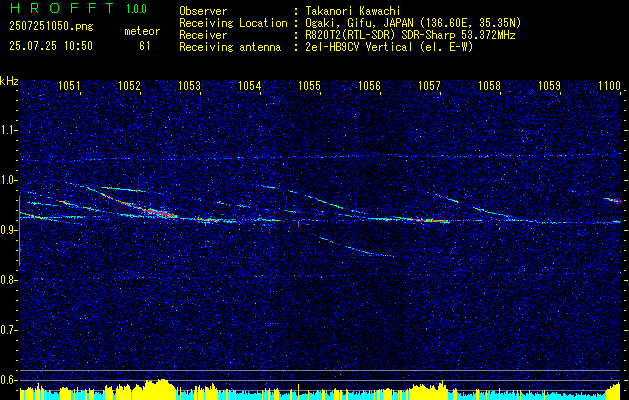
Task: Click the kHz axis unit label
Action: (9, 81)
